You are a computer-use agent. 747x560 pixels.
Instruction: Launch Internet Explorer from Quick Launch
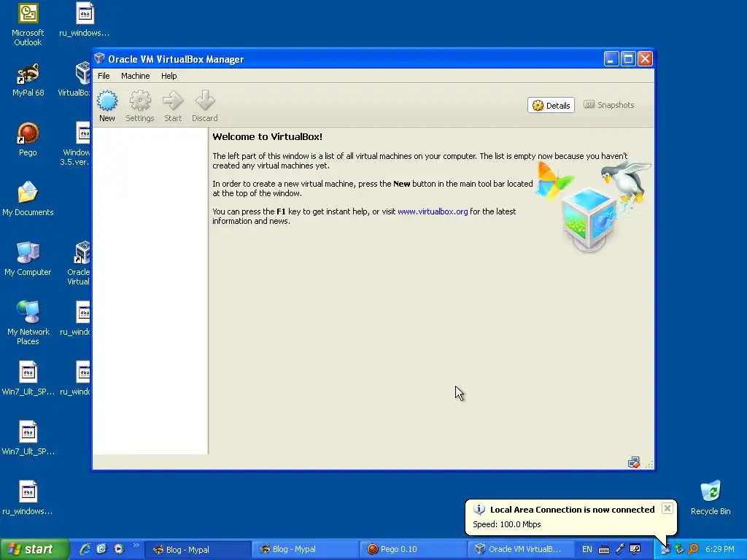[x=85, y=549]
